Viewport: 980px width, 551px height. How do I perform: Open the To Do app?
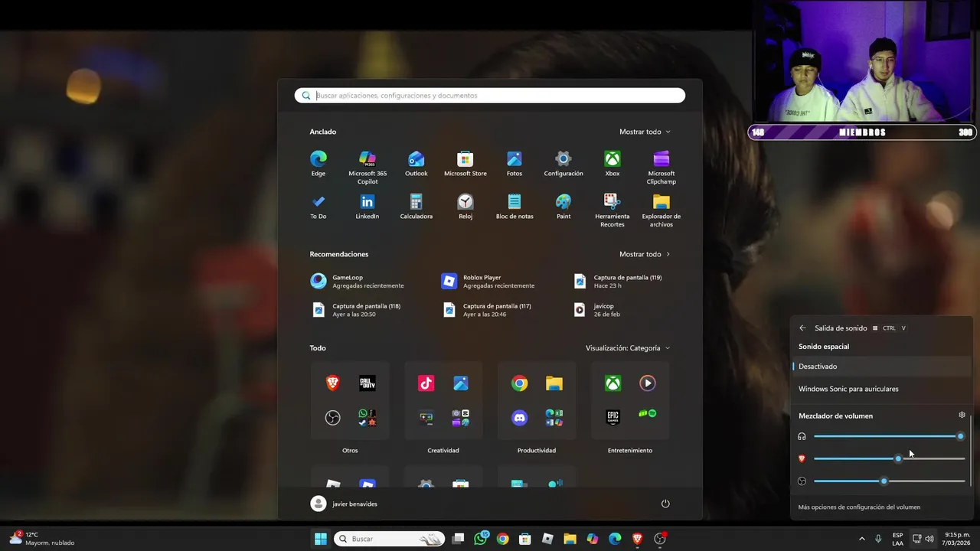(318, 206)
